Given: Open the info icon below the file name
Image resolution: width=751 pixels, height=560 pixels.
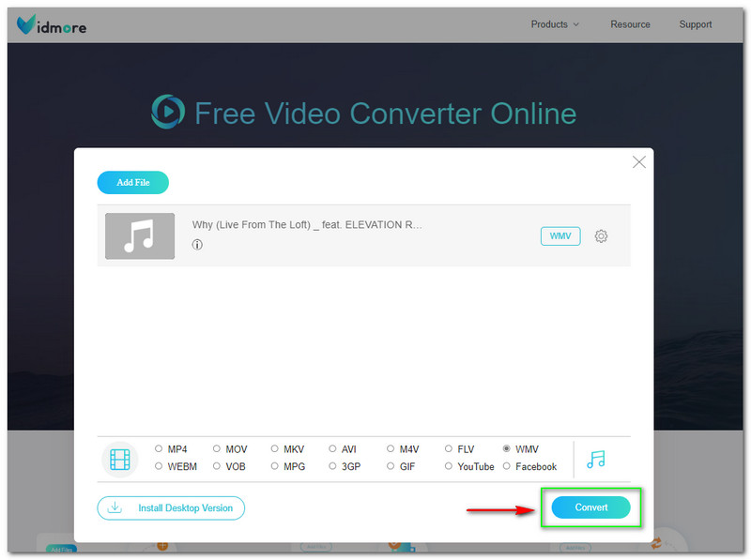Looking at the screenshot, I should click(196, 246).
